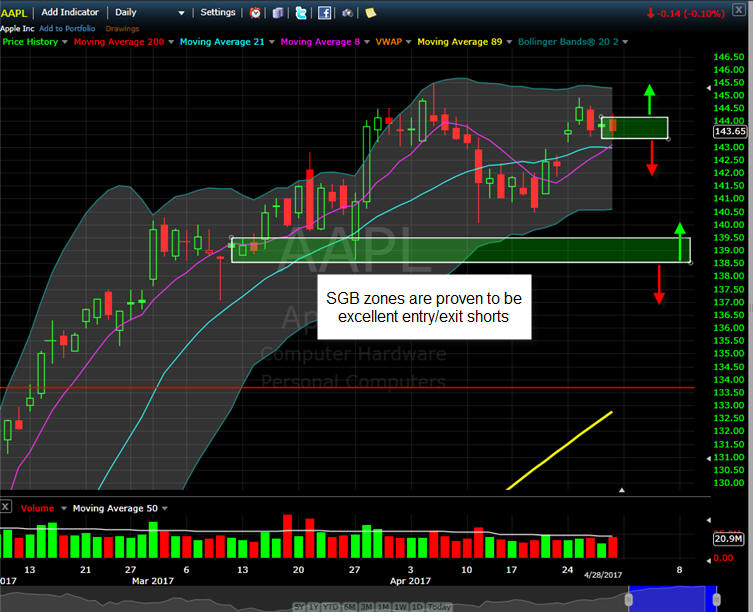Image resolution: width=753 pixels, height=612 pixels.
Task: Select the Today range button
Action: (438, 607)
